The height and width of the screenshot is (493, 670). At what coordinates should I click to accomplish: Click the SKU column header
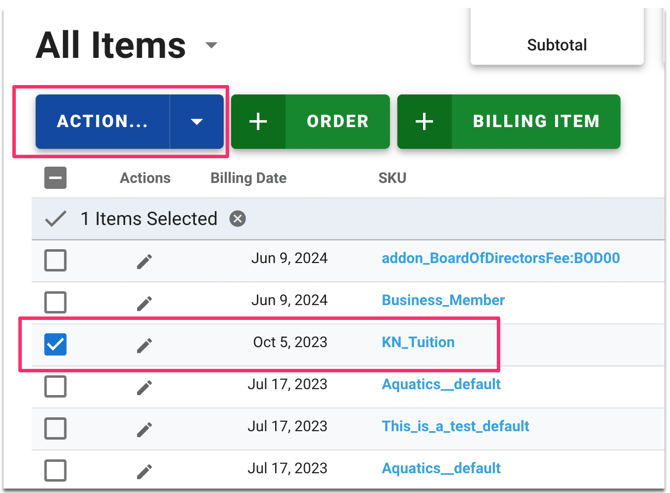click(x=393, y=178)
